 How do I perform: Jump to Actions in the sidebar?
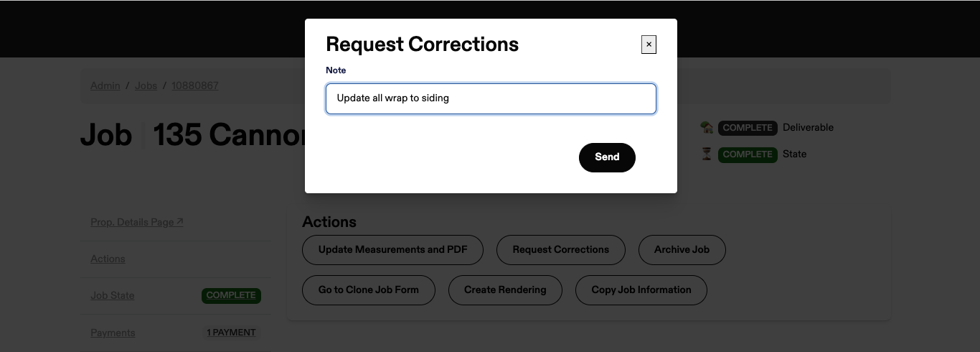pyautogui.click(x=108, y=259)
